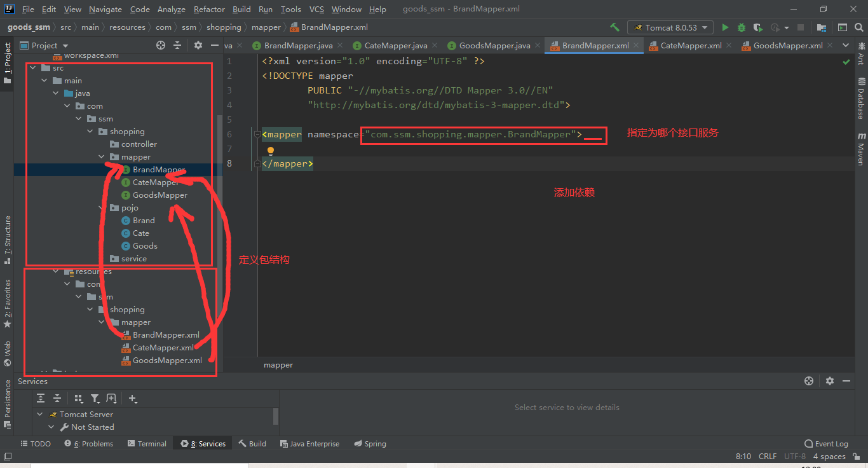Image resolution: width=868 pixels, height=468 pixels.
Task: Start debugging with the bug icon
Action: pos(742,27)
